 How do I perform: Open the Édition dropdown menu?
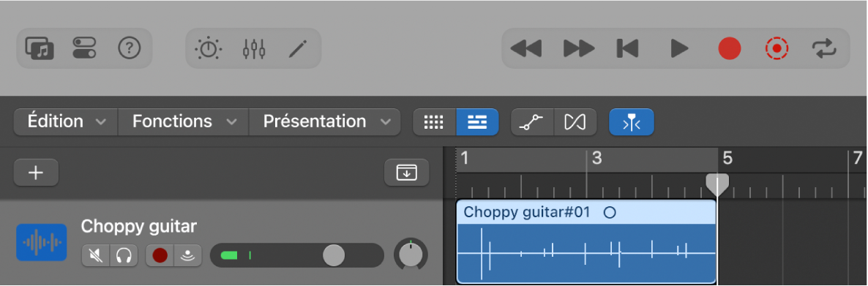(x=65, y=121)
